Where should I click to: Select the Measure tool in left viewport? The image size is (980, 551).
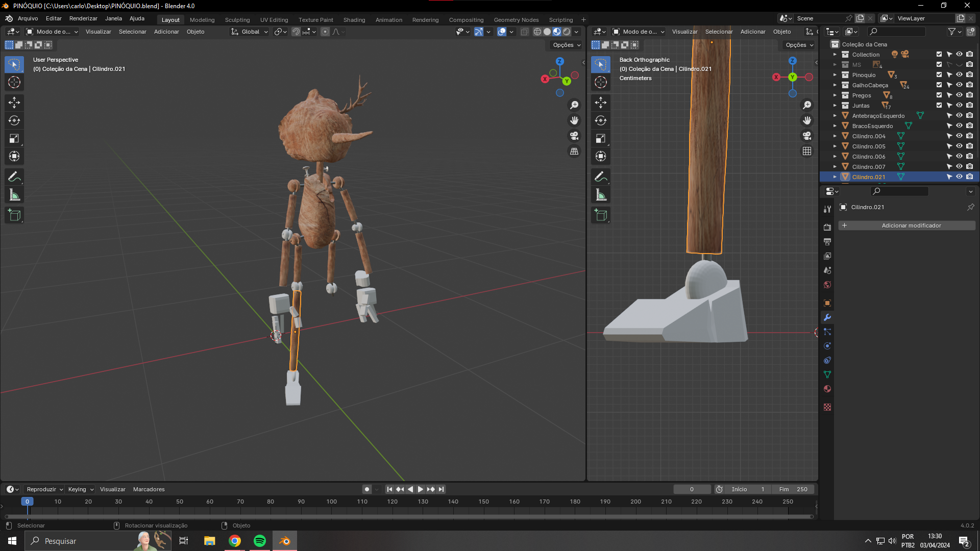(14, 195)
